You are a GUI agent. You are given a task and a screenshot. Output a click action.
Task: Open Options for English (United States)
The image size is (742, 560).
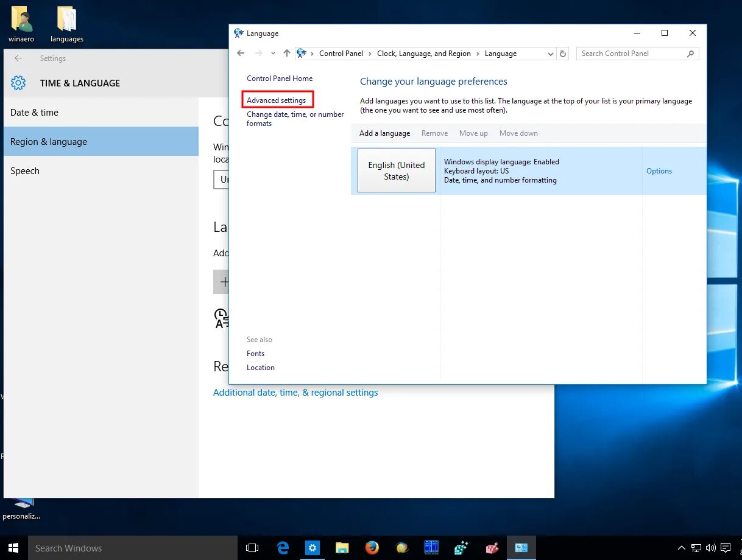(x=659, y=171)
